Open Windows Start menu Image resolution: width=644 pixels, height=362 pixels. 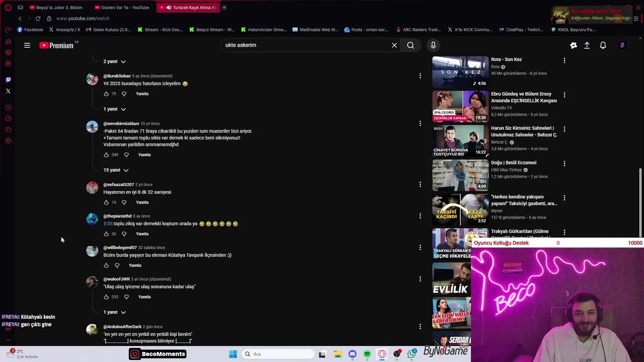tap(233, 354)
